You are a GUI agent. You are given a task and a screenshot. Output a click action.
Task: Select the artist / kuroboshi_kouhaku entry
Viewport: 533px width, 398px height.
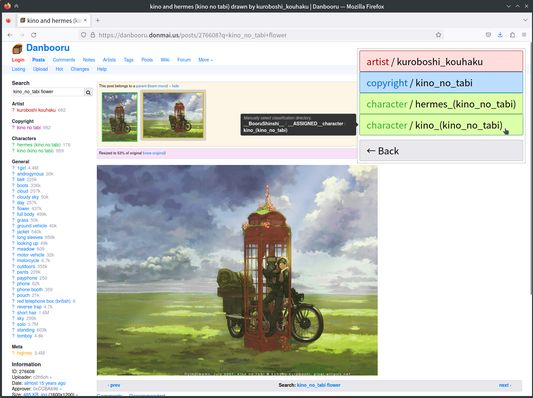441,61
